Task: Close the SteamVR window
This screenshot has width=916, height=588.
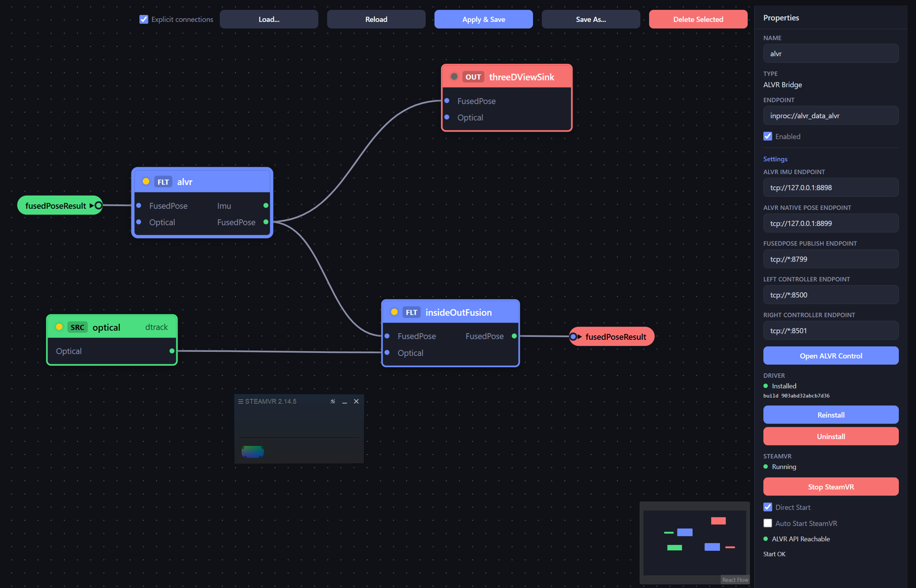Action: 356,402
